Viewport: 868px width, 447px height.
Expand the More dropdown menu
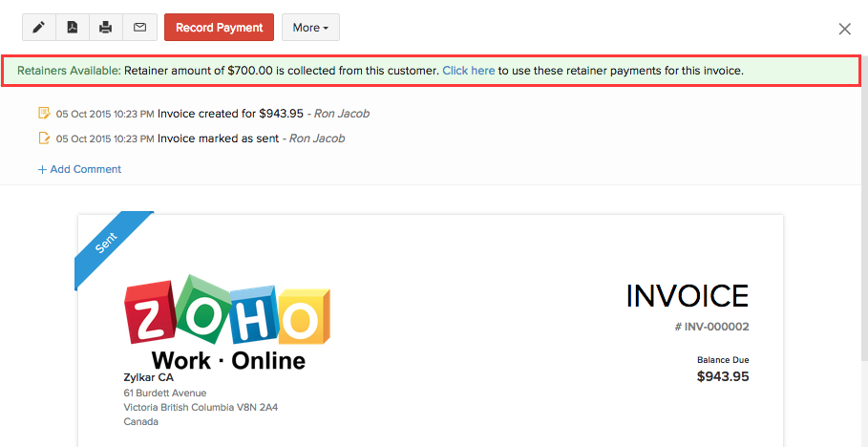tap(310, 27)
